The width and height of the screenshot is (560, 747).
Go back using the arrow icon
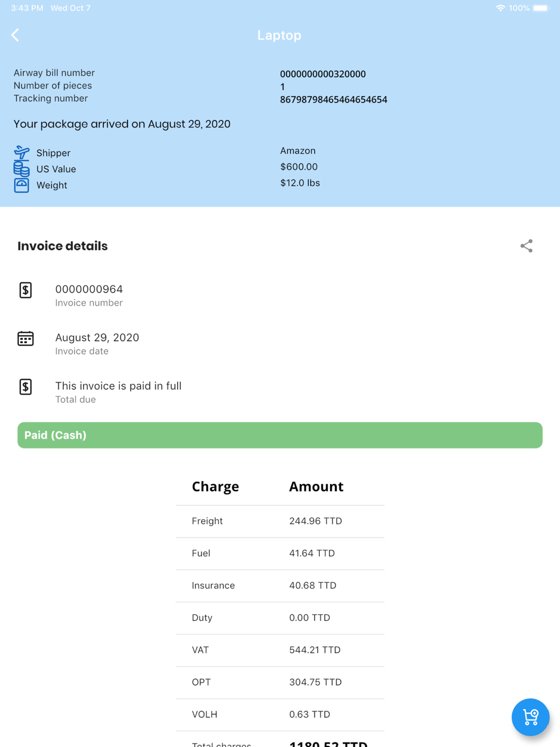(x=15, y=35)
